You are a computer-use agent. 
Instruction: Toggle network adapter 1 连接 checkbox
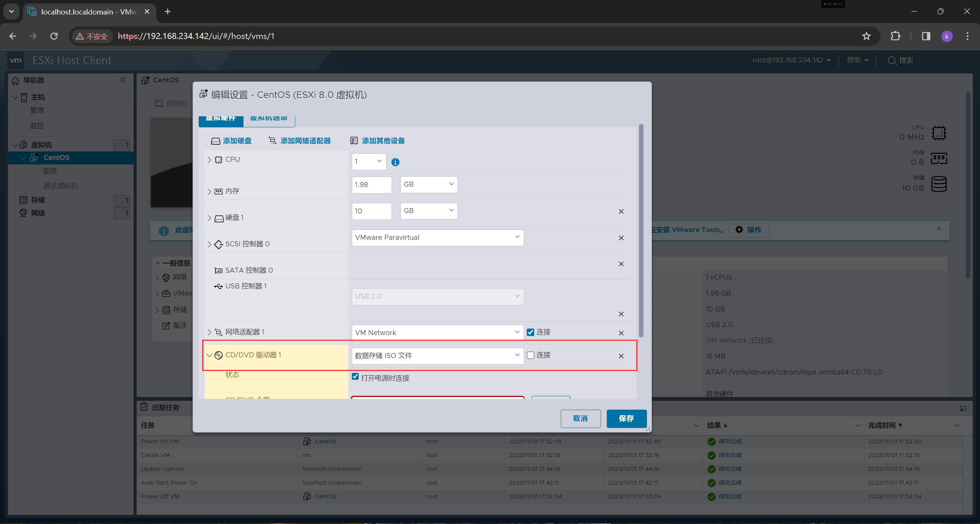[x=530, y=332]
